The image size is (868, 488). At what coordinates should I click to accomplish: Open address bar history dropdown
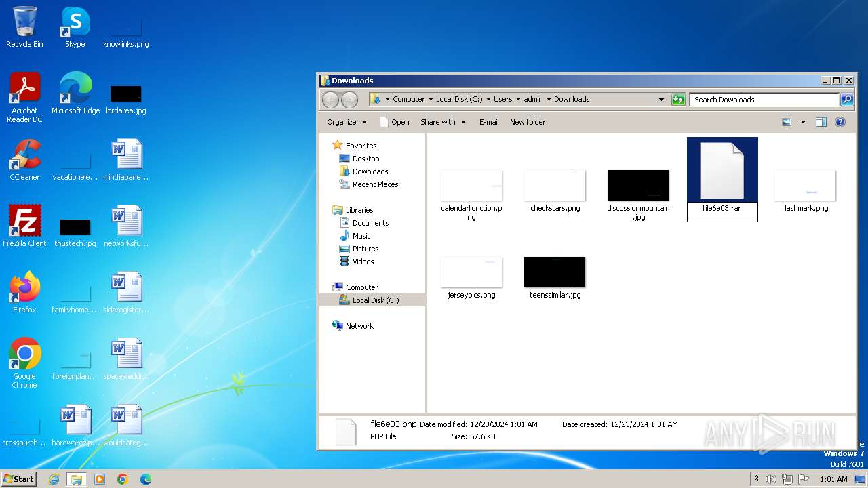click(x=661, y=100)
